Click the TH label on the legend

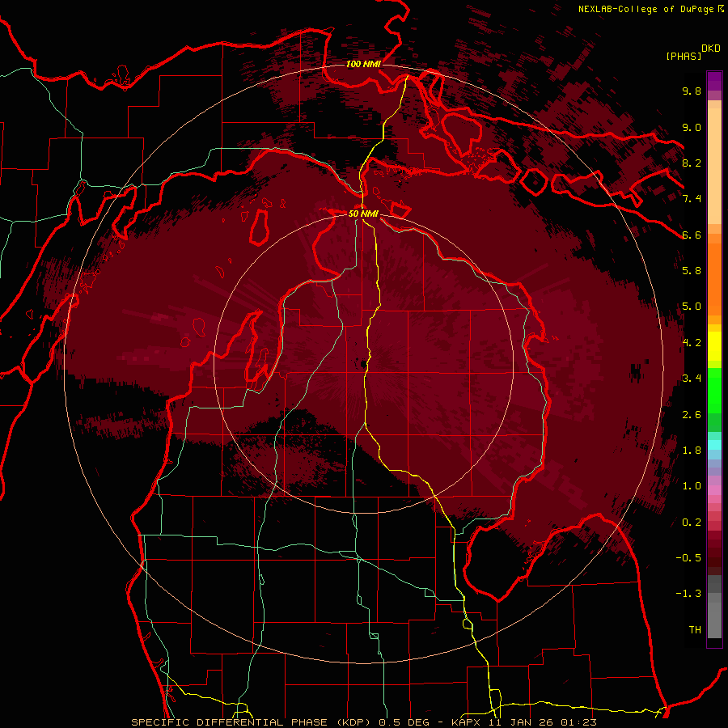(x=695, y=629)
